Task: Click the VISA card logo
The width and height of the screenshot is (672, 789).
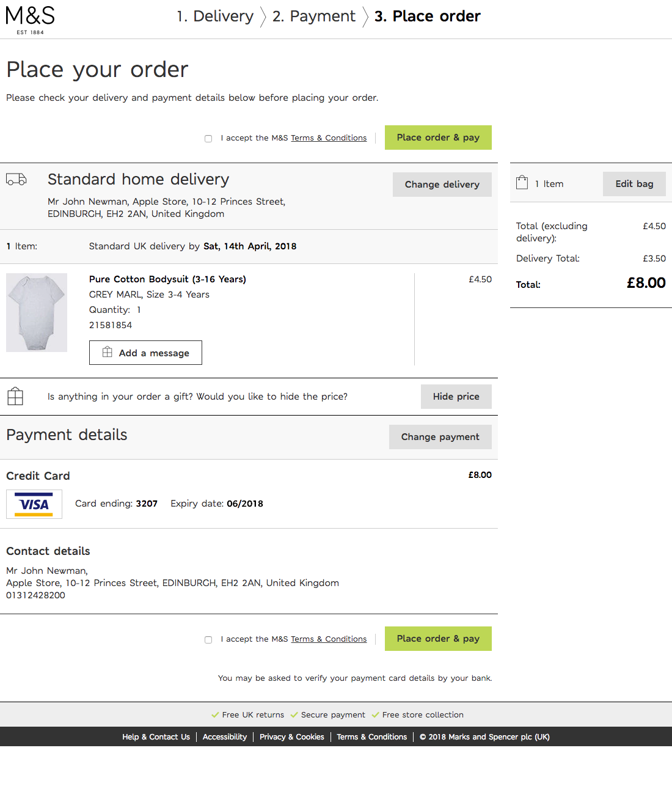Action: 34,504
